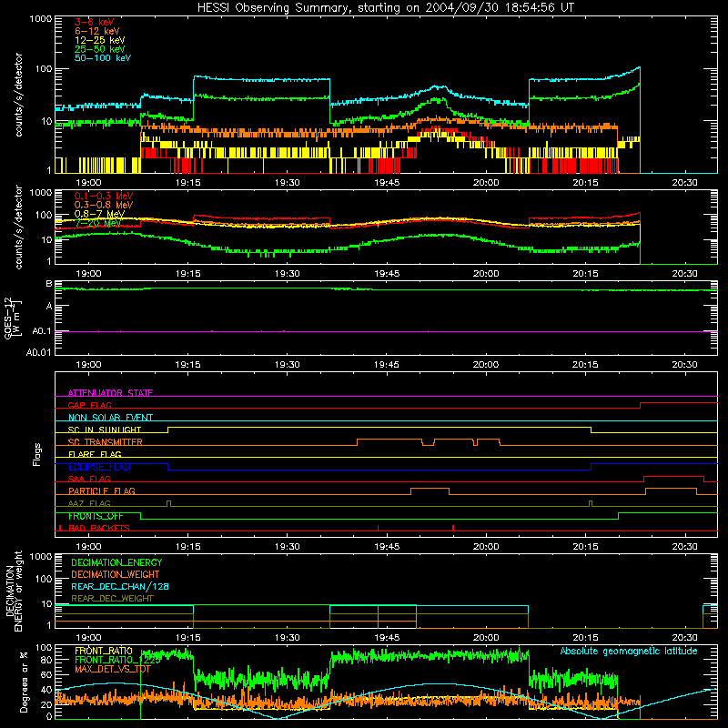This screenshot has height=728, width=728.
Task: Select the "6-12 keV" legend label
Action: (96, 31)
